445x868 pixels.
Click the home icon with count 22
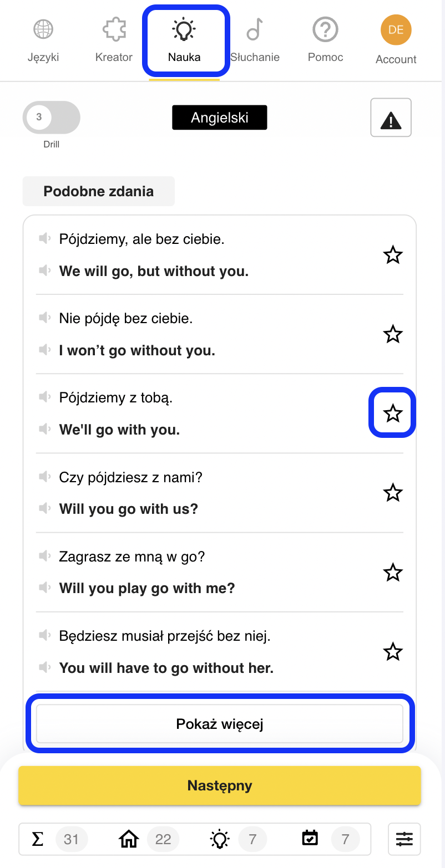[x=129, y=839]
